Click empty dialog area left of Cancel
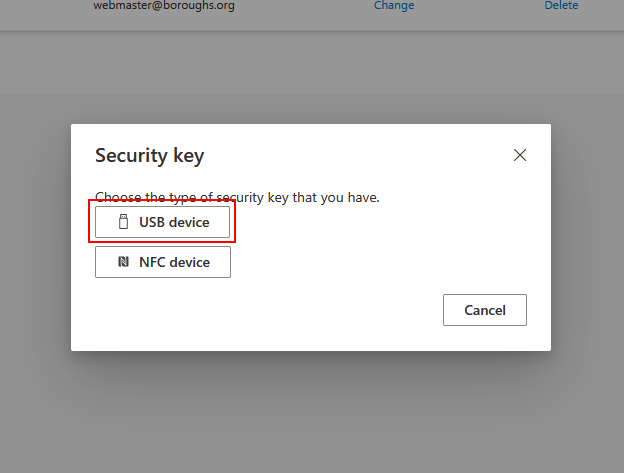The height and width of the screenshot is (473, 624). [260, 310]
